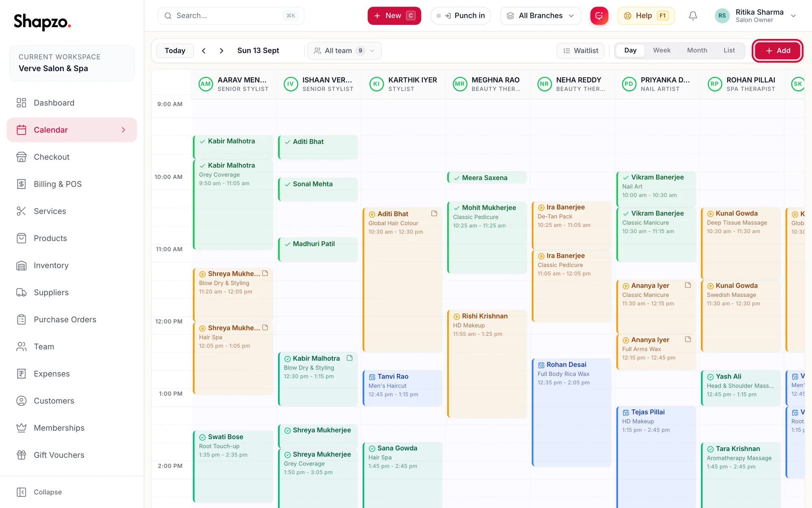Screen dimensions: 812x508
Task: Open Swati Bose Root Touch-up appointment
Action: click(x=233, y=467)
